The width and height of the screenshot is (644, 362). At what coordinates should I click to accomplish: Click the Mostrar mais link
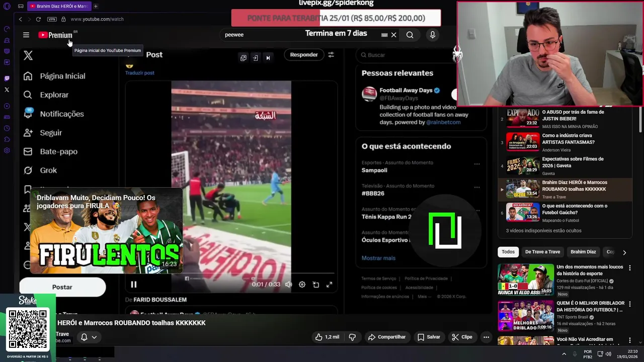[x=378, y=258]
